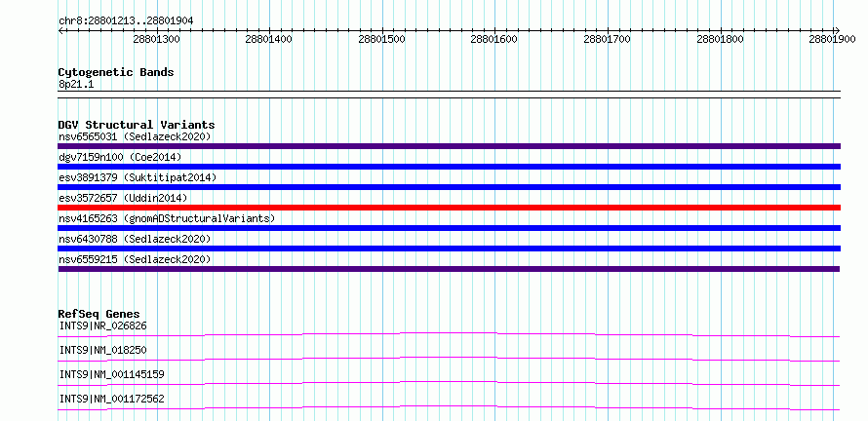Click ruler position 28801700
This screenshot has width=868, height=421.
pyautogui.click(x=608, y=40)
